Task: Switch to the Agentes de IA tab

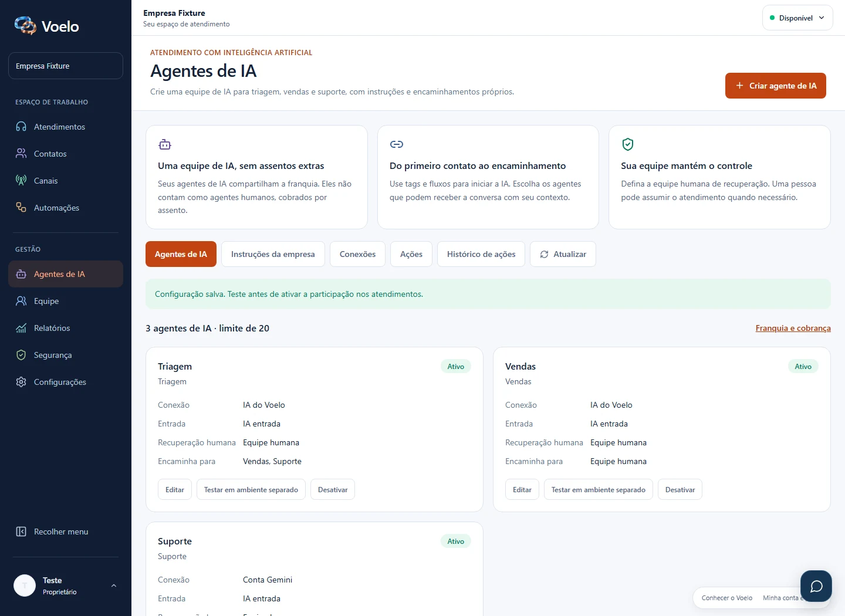Action: 181,254
